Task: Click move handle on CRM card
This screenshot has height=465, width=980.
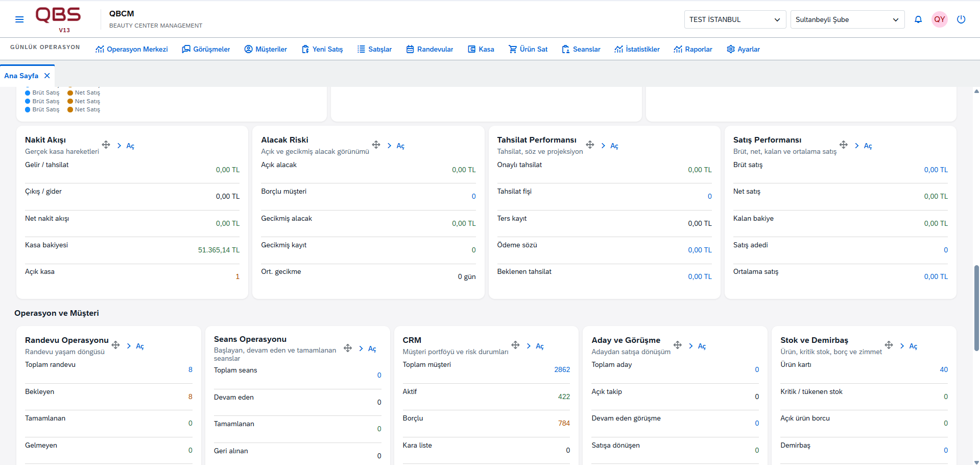Action: pos(515,345)
